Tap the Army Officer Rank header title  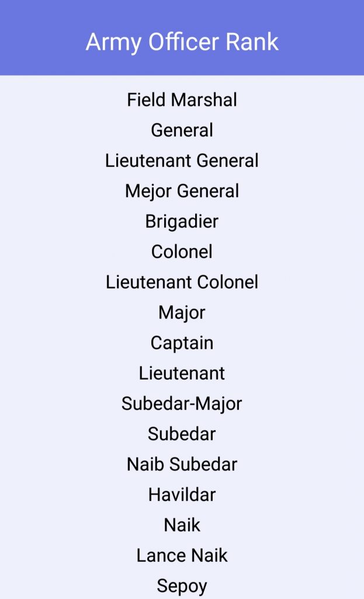tap(182, 42)
